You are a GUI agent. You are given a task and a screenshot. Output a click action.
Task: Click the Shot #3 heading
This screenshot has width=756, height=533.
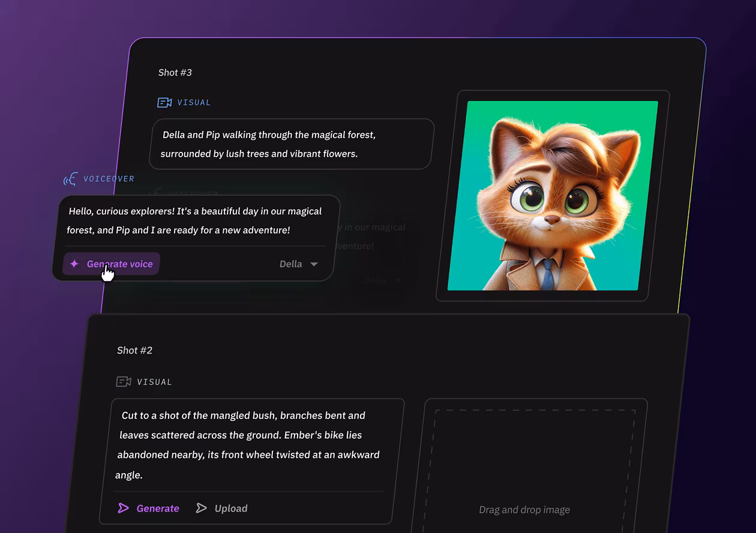pos(175,73)
